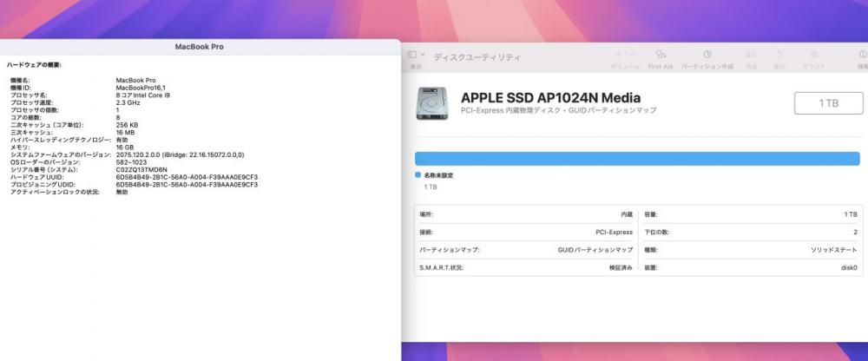Click the ハードウェアの概要 heading

(x=35, y=65)
